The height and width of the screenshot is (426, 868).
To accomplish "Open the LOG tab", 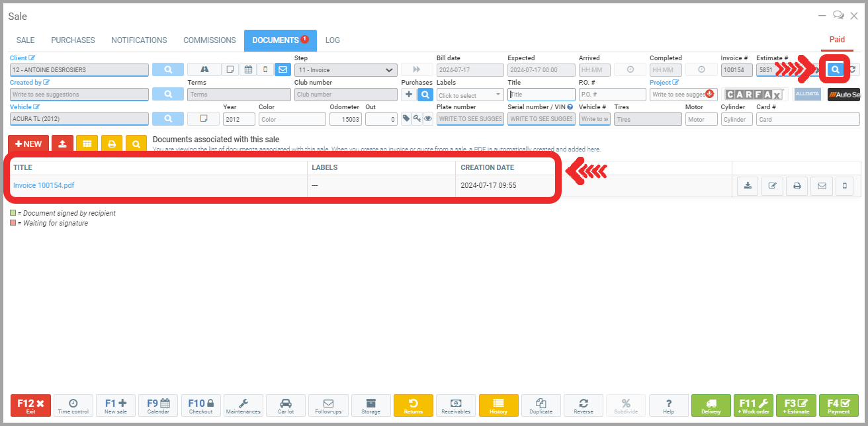I will pyautogui.click(x=333, y=40).
